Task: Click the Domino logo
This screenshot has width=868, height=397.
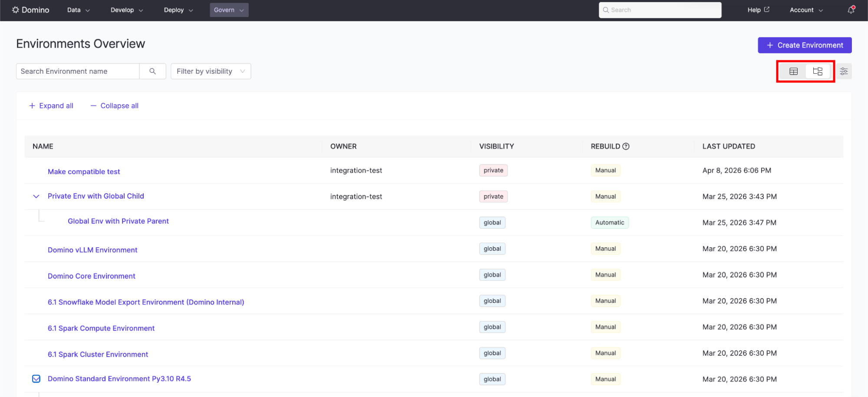Action: tap(30, 10)
